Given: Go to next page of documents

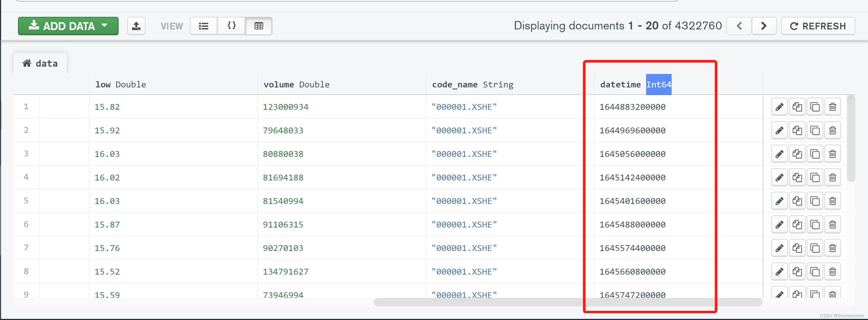Looking at the screenshot, I should pyautogui.click(x=764, y=26).
